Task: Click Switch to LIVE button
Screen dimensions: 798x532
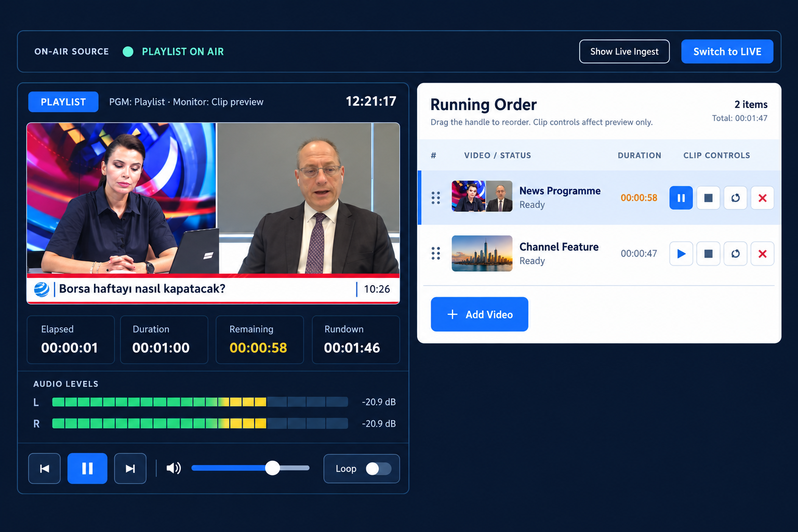Action: (x=727, y=51)
